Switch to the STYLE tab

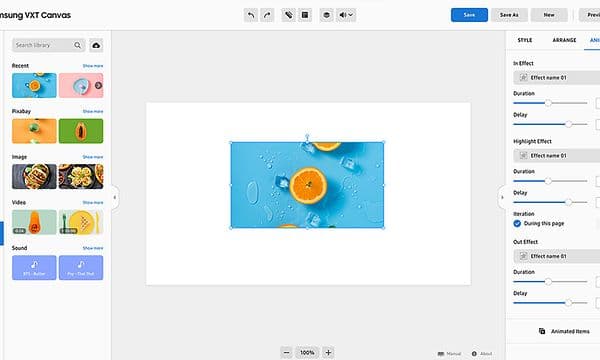[x=525, y=40]
